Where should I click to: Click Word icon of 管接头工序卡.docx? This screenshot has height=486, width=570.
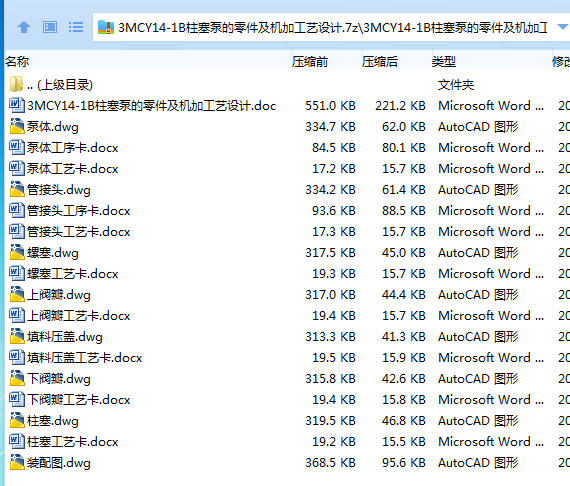pyautogui.click(x=17, y=210)
